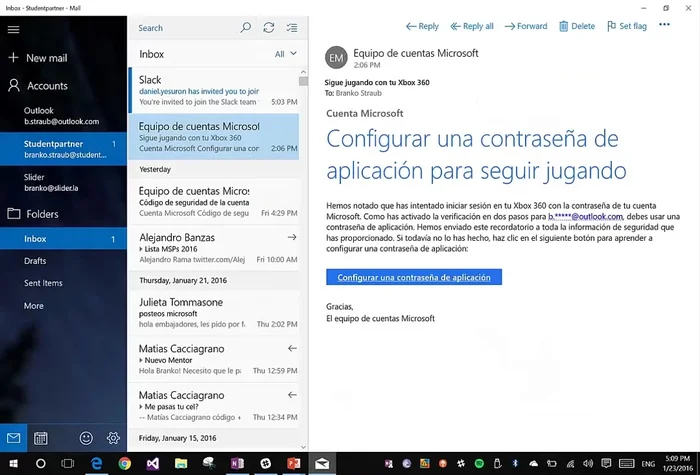
Task: Collapse the hamburger navigation menu
Action: tap(13, 29)
